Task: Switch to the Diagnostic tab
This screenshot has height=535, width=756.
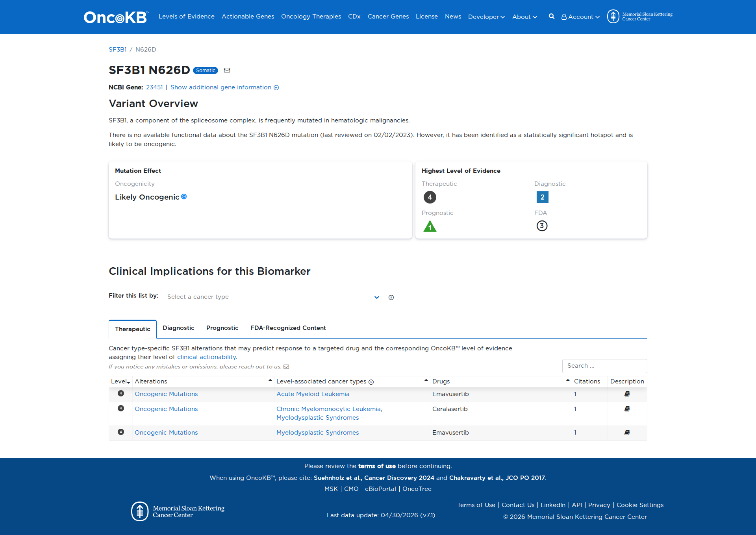Action: [178, 328]
